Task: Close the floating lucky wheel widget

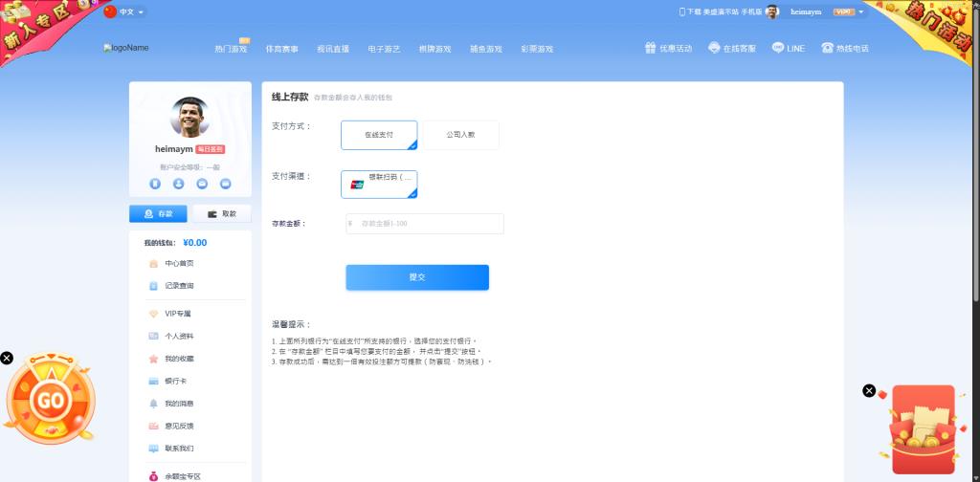Action: 7,358
